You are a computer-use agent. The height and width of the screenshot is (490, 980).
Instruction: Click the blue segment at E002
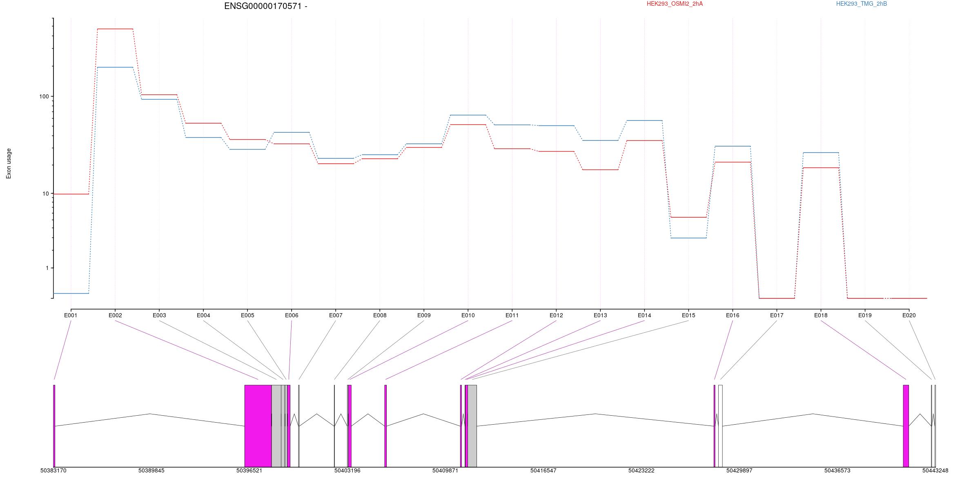(115, 67)
